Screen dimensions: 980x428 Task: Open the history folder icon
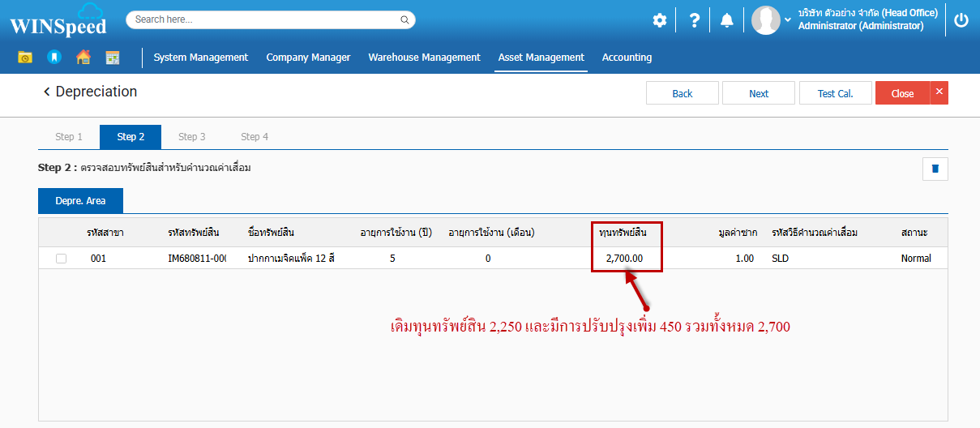point(25,58)
